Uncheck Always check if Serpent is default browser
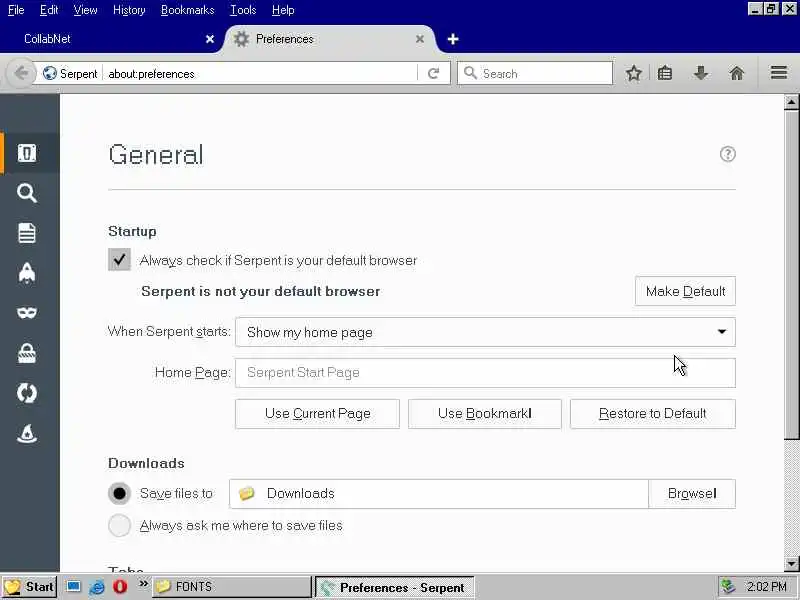This screenshot has width=800, height=600. point(119,260)
